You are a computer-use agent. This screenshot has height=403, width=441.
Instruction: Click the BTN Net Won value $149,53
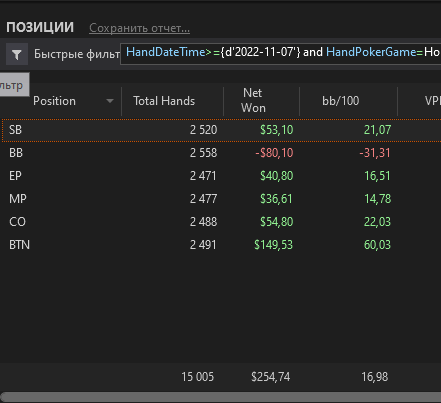pyautogui.click(x=273, y=245)
